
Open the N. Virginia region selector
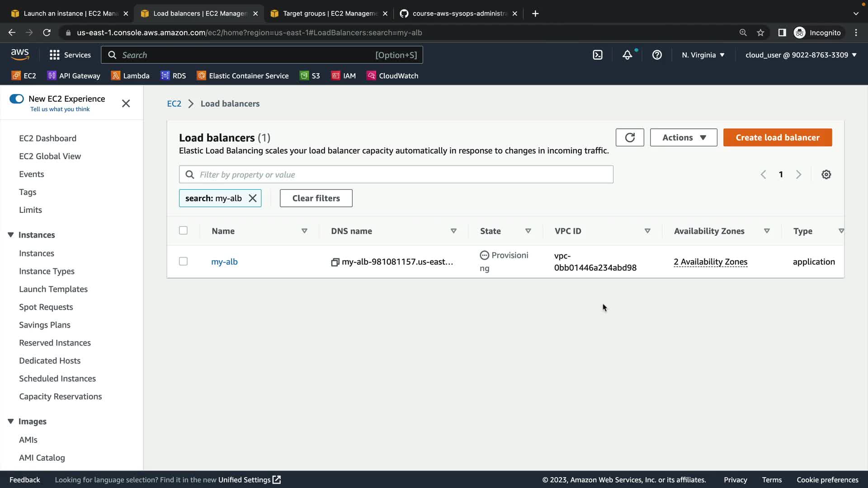pyautogui.click(x=703, y=55)
